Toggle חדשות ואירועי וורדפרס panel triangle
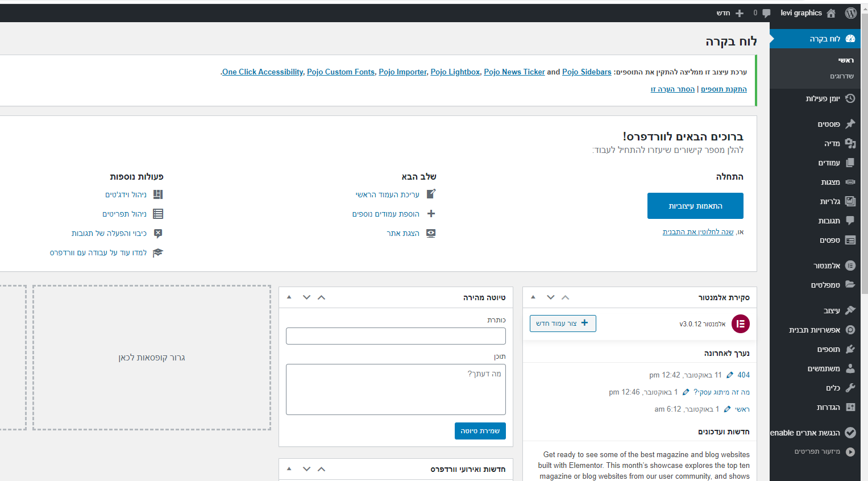Image resolution: width=868 pixels, height=481 pixels. coord(289,468)
